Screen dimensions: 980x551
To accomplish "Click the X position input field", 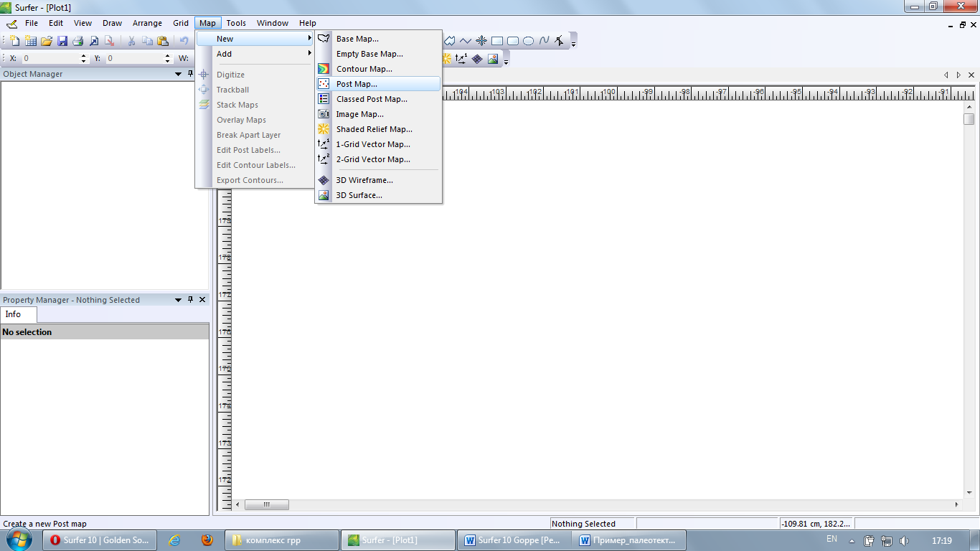I will [50, 58].
